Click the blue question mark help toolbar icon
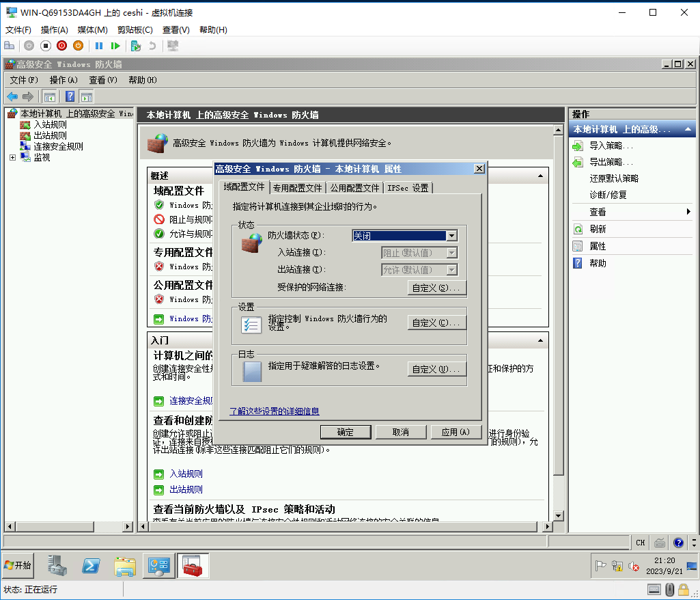 click(x=70, y=96)
